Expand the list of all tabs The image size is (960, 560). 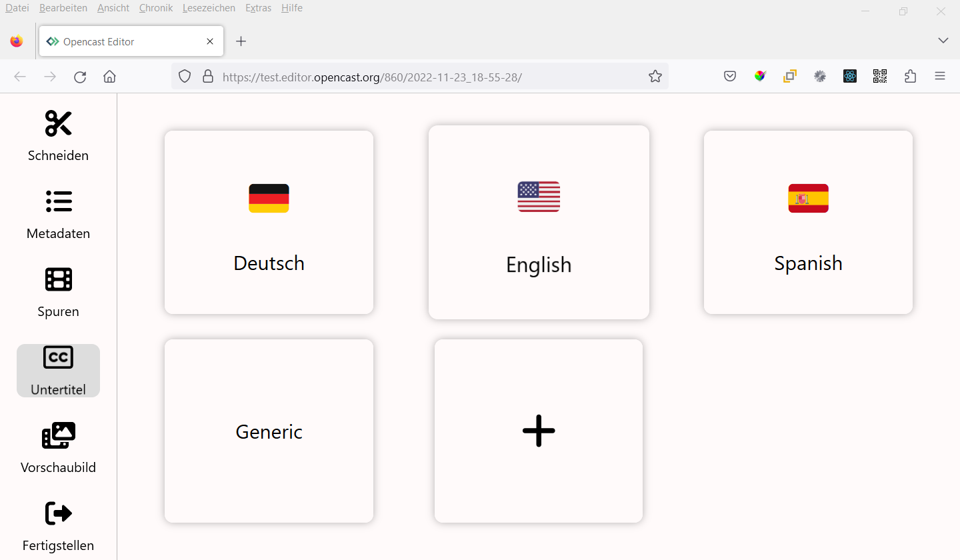coord(943,40)
